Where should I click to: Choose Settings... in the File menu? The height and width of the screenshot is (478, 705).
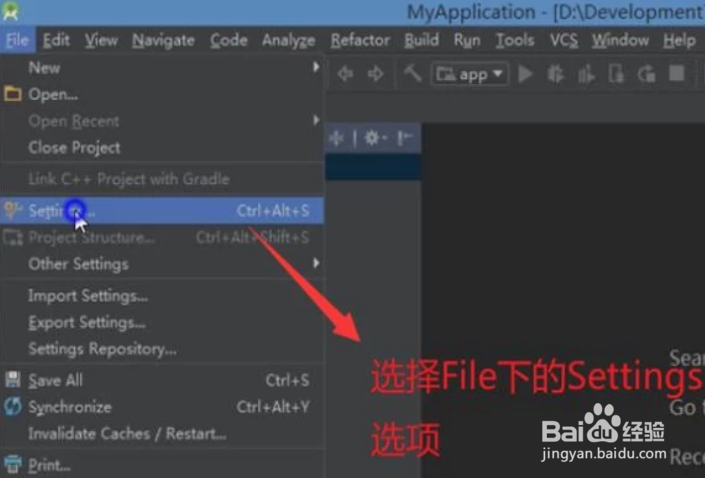[x=162, y=210]
